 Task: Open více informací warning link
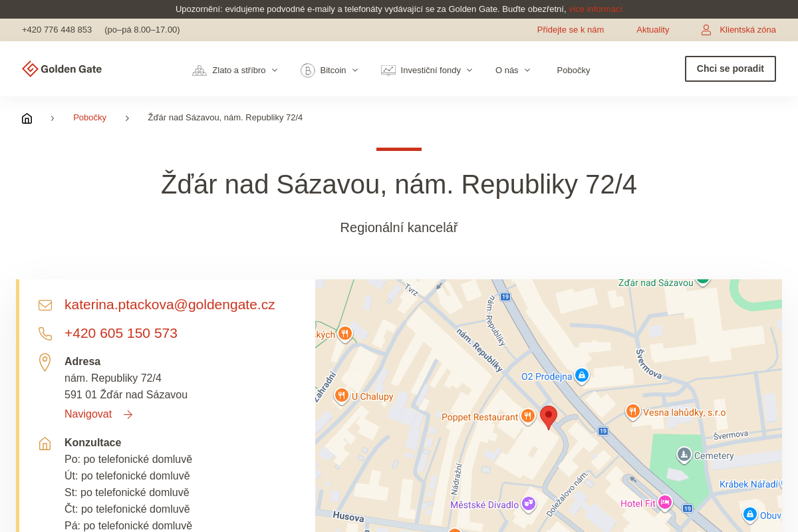pos(595,9)
